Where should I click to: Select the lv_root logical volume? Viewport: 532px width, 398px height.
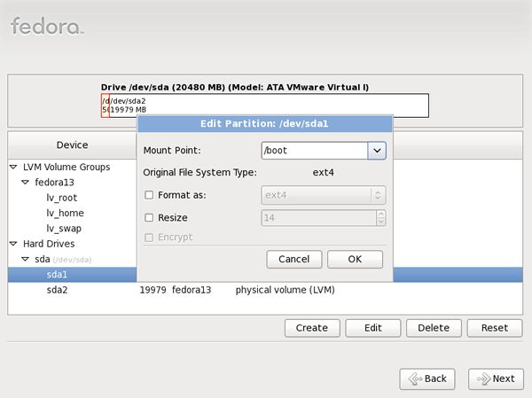[62, 198]
